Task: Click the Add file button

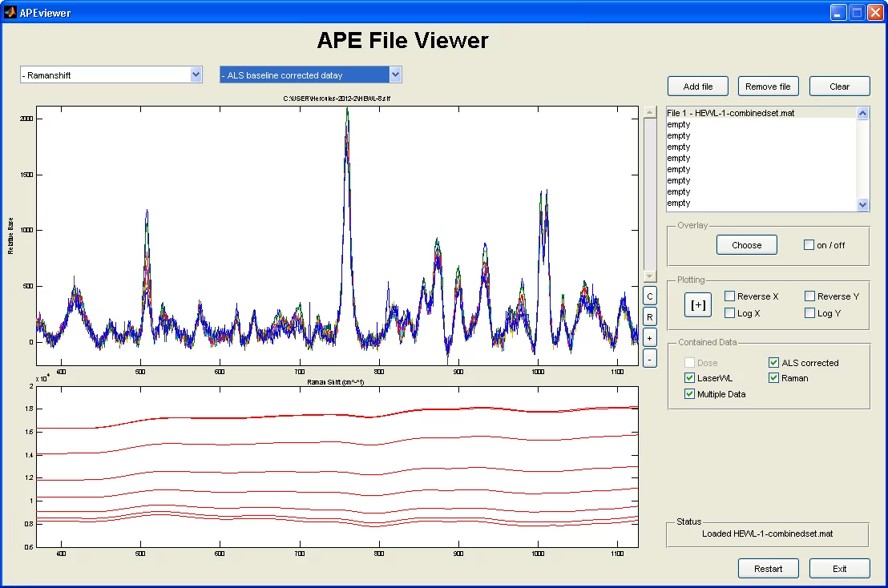Action: [698, 87]
